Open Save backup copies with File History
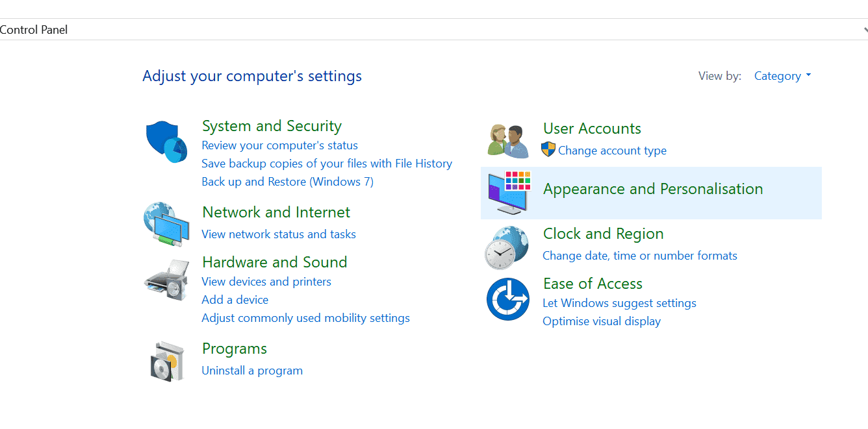 click(x=327, y=164)
